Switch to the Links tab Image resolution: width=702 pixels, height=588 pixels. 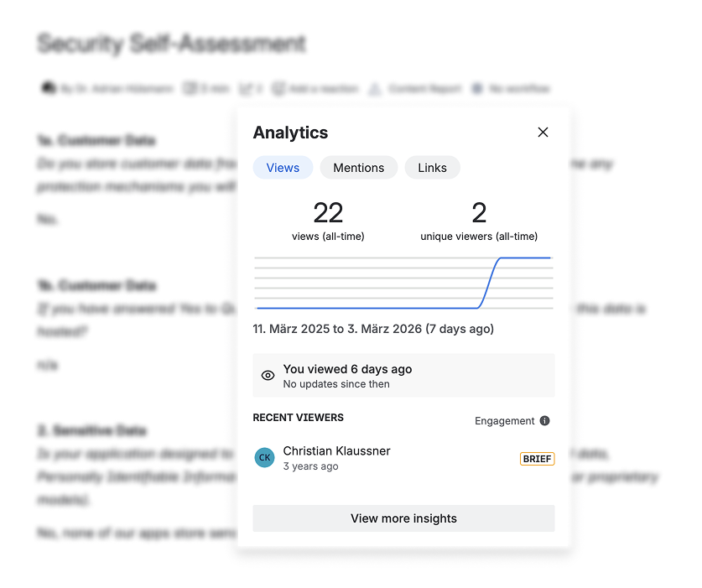433,168
